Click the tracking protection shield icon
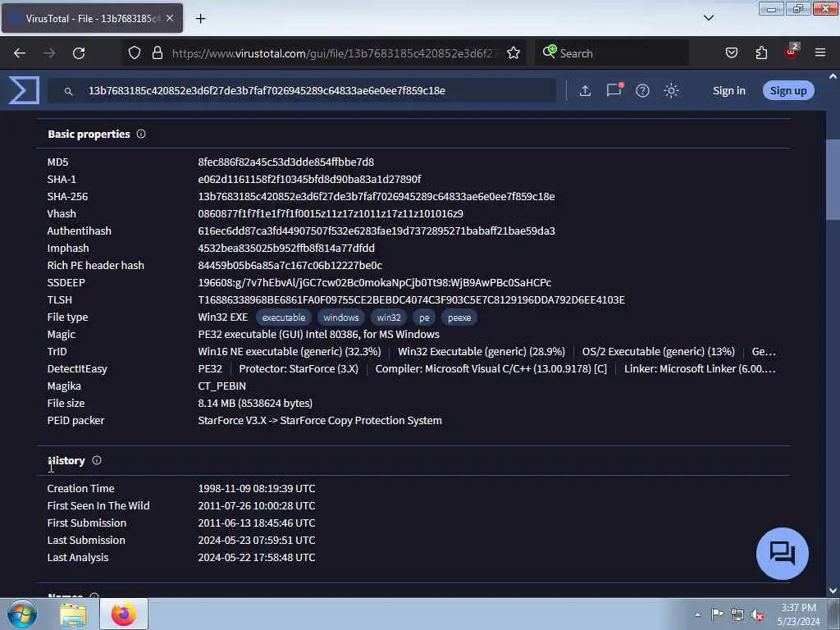840x630 pixels. click(135, 52)
